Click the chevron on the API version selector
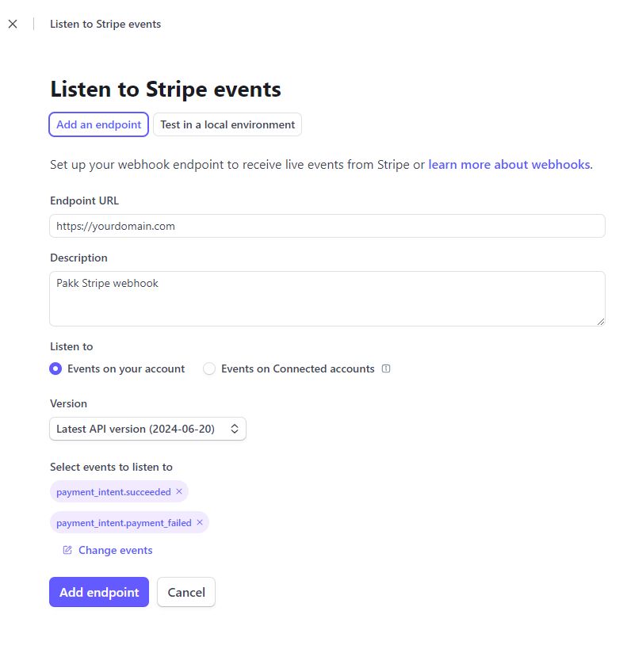This screenshot has width=627, height=672. tap(235, 428)
